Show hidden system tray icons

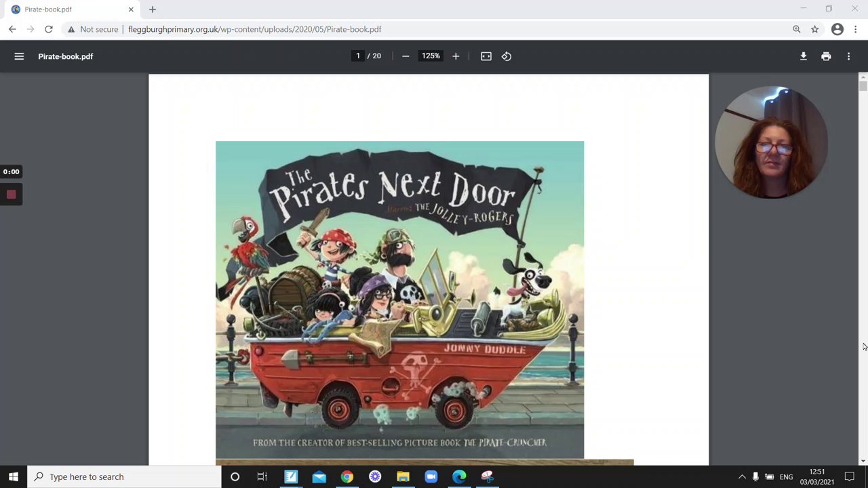pos(741,476)
